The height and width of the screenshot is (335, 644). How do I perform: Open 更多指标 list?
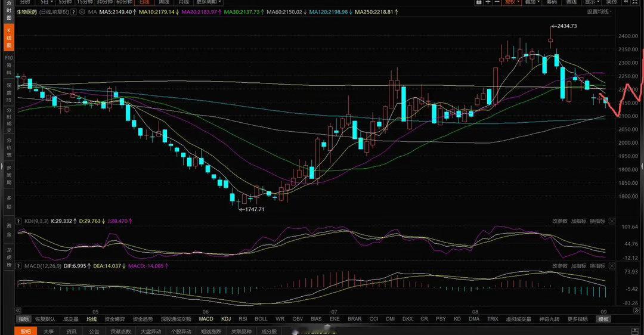577,319
